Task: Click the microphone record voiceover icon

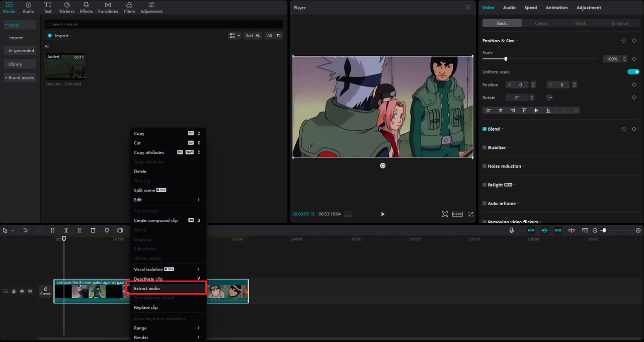Action: [512, 230]
